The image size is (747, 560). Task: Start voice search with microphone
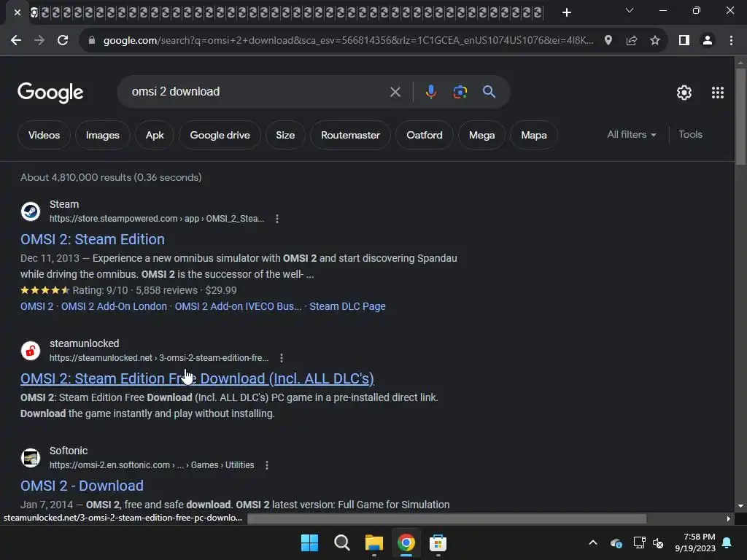click(x=430, y=91)
